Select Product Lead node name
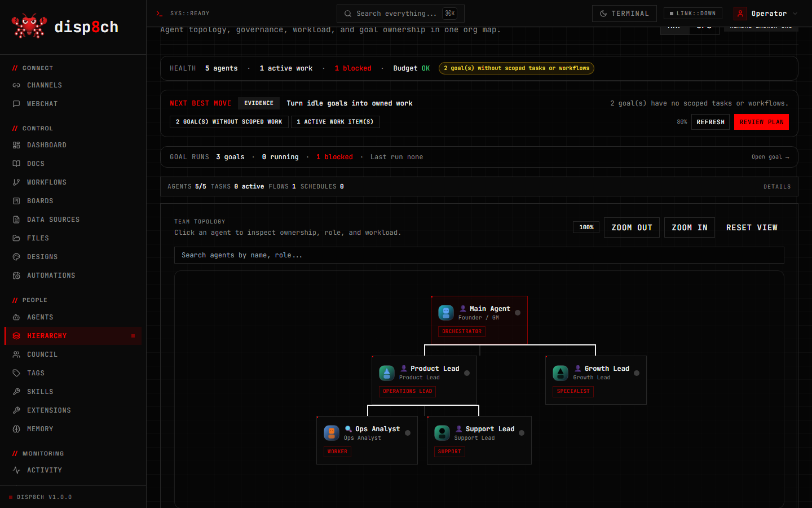Viewport: 812px width, 508px height. click(x=435, y=369)
